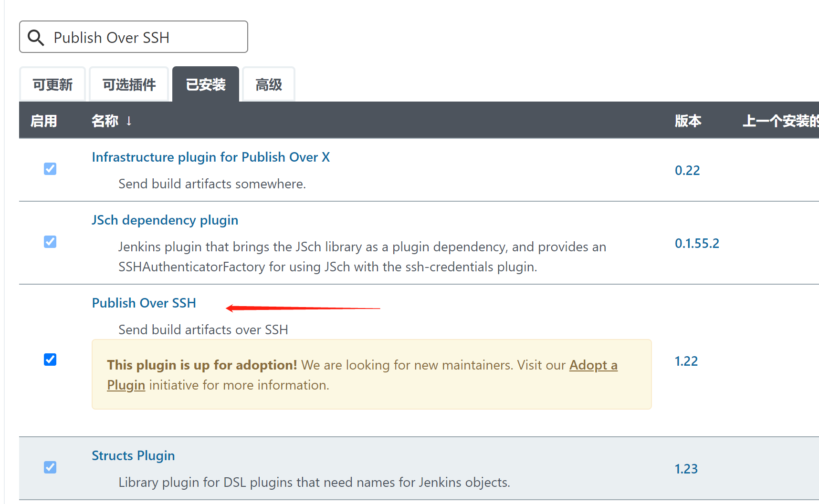Open the Publish Over SSH plugin link
The width and height of the screenshot is (819, 504).
[144, 303]
